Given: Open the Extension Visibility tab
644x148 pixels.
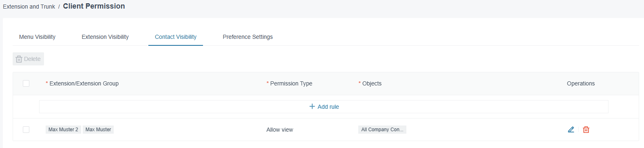Looking at the screenshot, I should [105, 37].
